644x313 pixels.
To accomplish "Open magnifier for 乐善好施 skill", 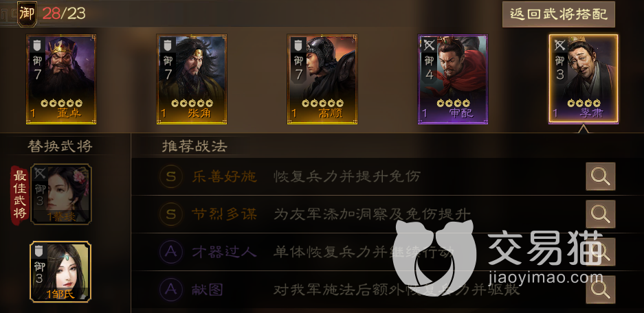I will pyautogui.click(x=600, y=176).
